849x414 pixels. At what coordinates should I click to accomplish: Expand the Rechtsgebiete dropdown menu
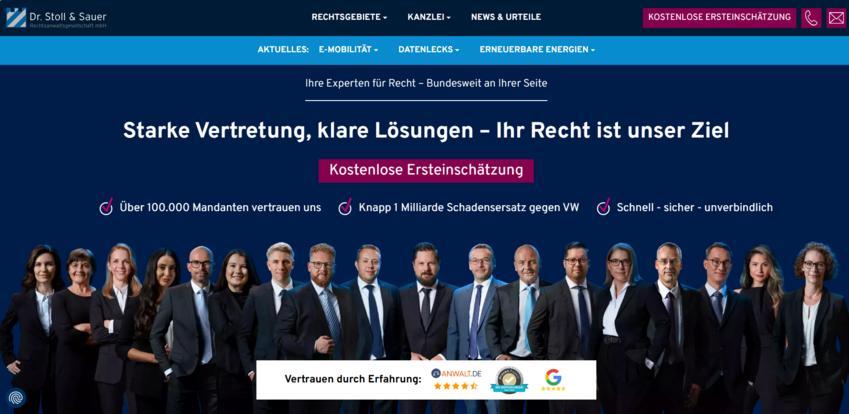click(349, 17)
